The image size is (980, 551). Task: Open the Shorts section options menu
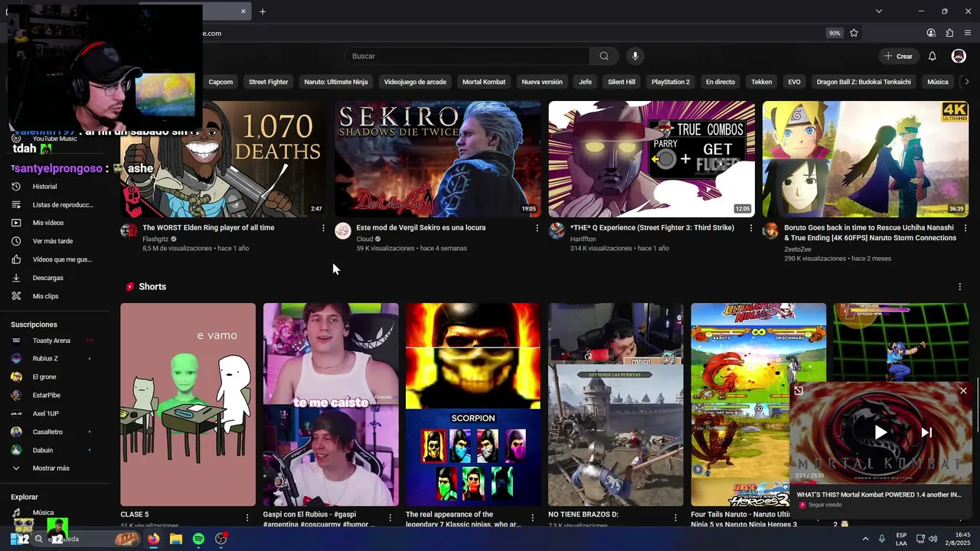point(959,287)
